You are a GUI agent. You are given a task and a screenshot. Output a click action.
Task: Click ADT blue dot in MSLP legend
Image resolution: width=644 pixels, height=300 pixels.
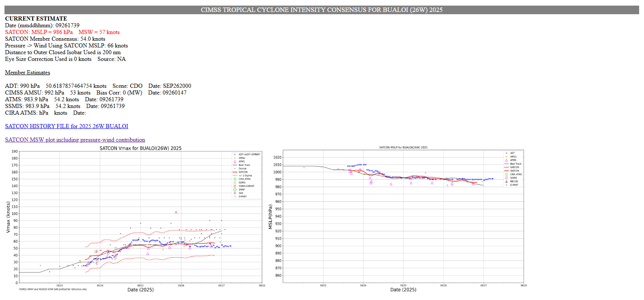pyautogui.click(x=507, y=153)
